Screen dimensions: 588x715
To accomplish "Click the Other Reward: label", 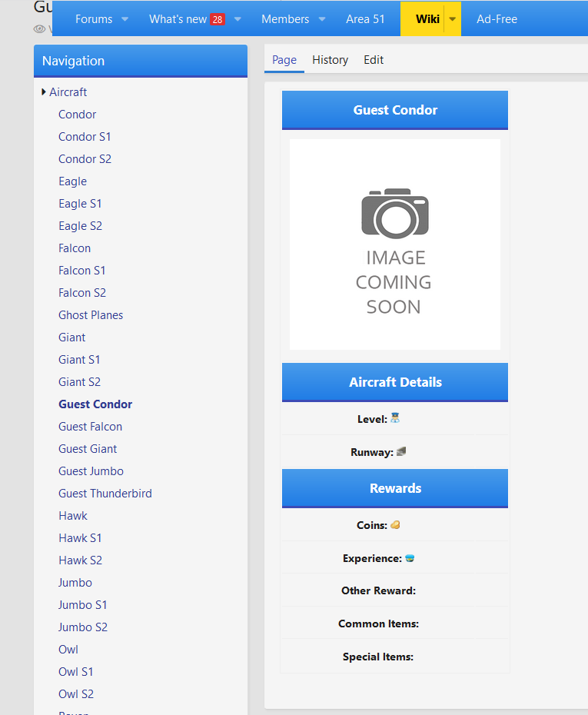I will [x=378, y=591].
